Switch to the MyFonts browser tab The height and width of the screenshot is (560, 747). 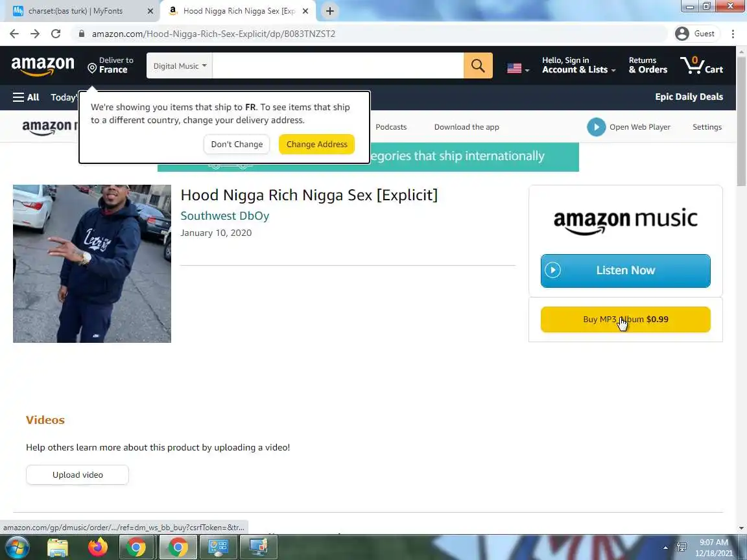pyautogui.click(x=80, y=11)
